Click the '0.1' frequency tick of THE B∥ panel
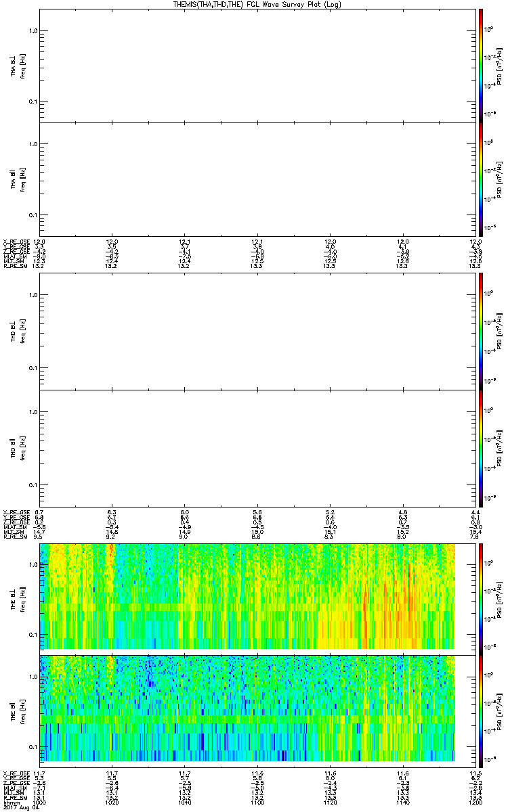508x812 pixels. point(33,747)
